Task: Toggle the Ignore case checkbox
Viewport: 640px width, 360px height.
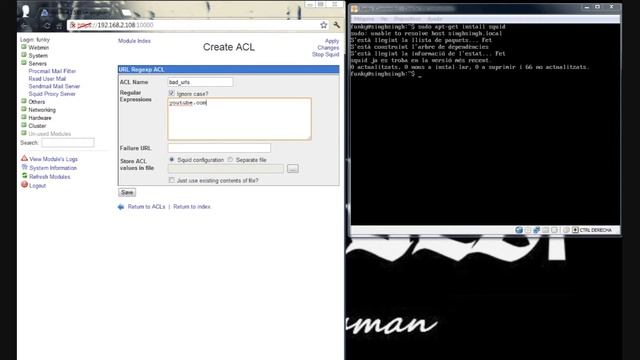Action: pos(171,93)
